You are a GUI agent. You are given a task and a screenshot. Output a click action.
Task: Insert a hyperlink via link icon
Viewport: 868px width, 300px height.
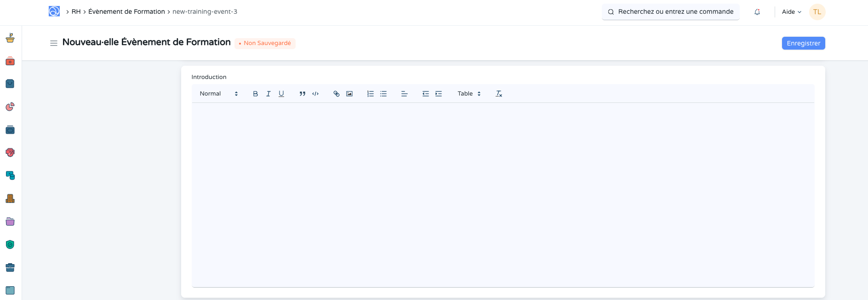(337, 94)
